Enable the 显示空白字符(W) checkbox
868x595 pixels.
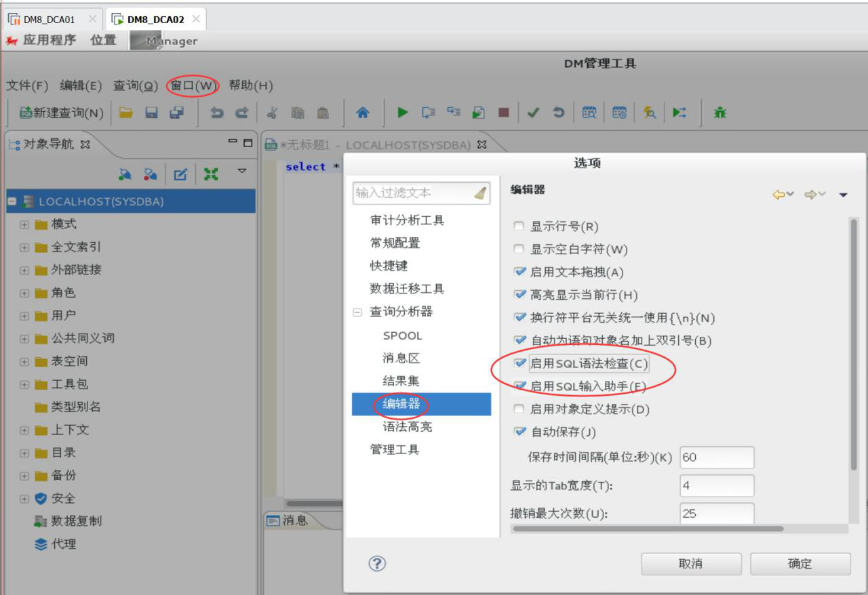coord(519,249)
